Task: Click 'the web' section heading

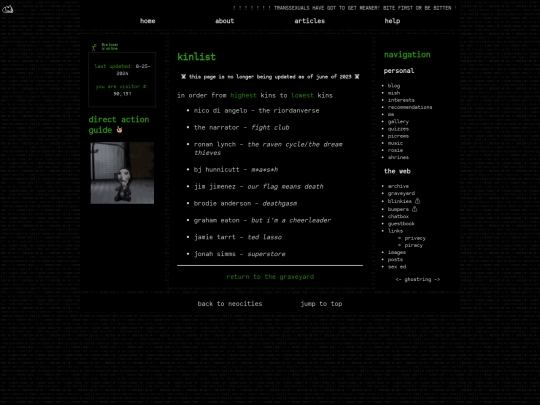Action: [x=397, y=171]
